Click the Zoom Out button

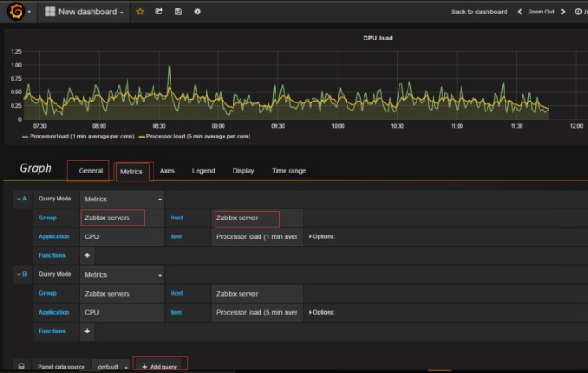[540, 12]
